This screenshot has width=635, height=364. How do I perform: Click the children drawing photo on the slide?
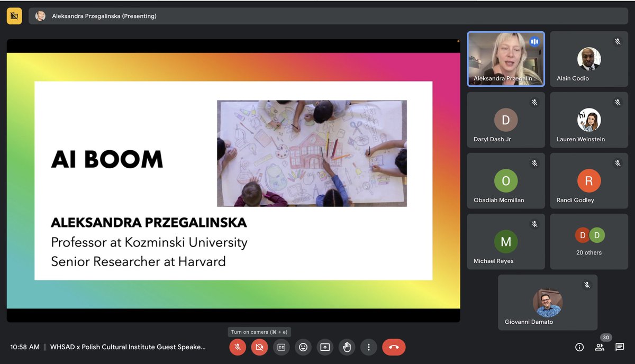point(312,153)
